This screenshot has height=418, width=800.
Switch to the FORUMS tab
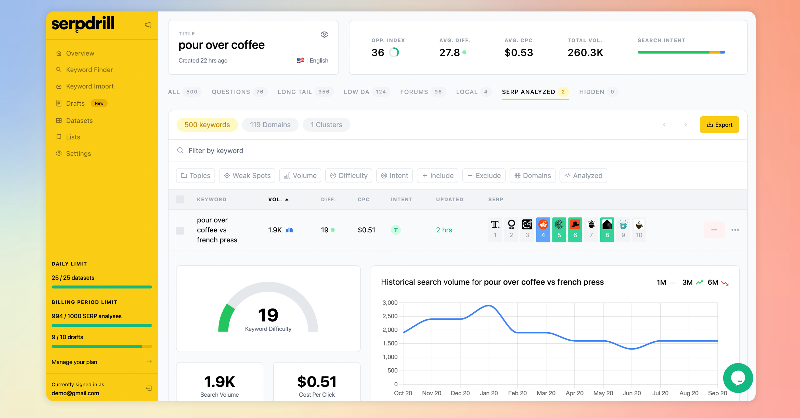[x=422, y=92]
